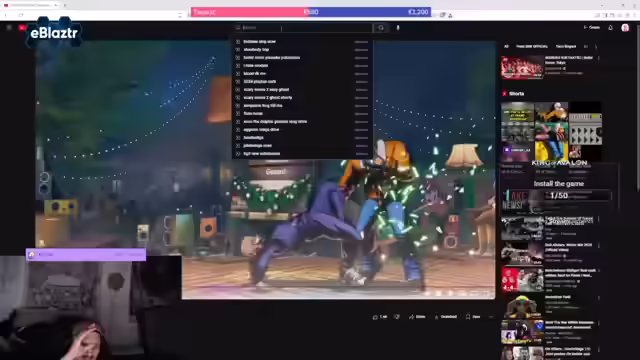The height and width of the screenshot is (360, 640).
Task: Show more filter chips with arrow
Action: pos(596,47)
